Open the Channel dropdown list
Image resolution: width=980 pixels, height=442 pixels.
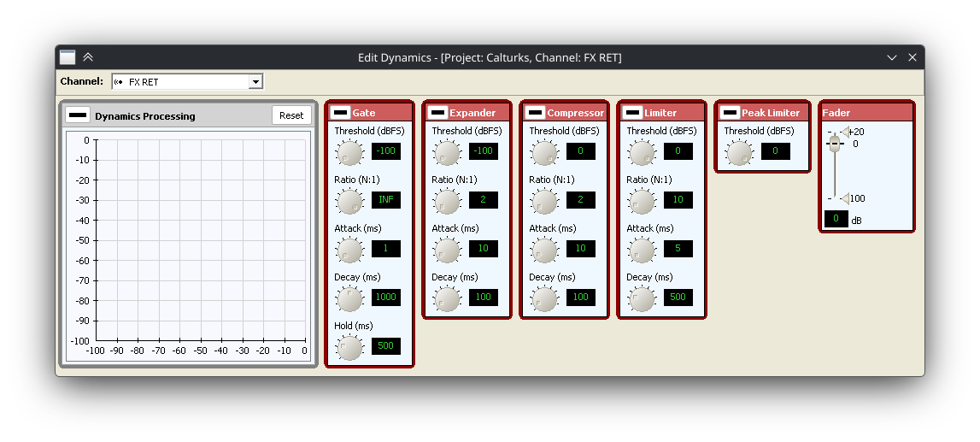pos(255,82)
